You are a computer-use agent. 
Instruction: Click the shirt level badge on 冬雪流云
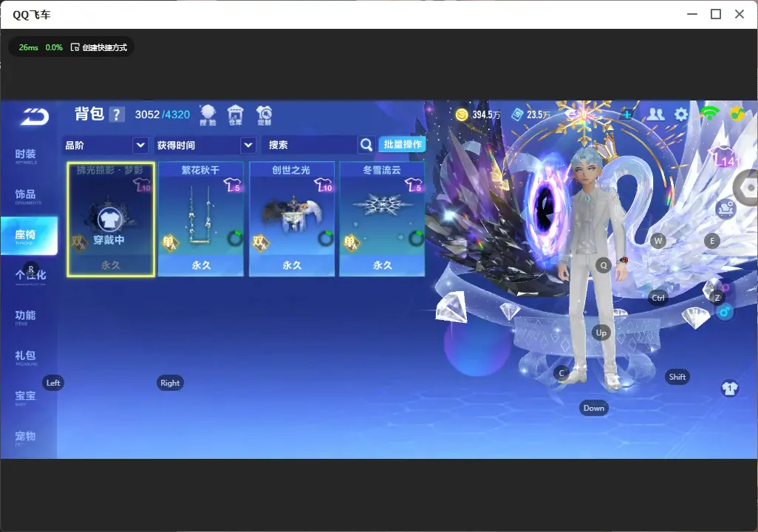coord(414,184)
